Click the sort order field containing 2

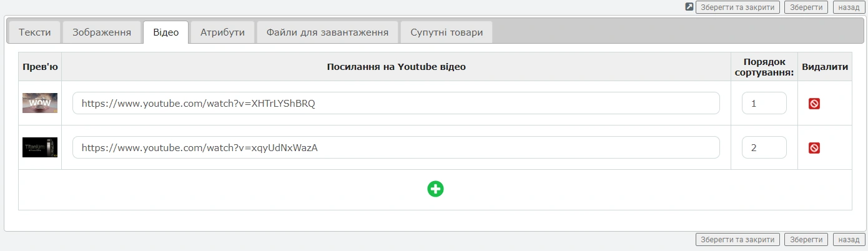[764, 148]
